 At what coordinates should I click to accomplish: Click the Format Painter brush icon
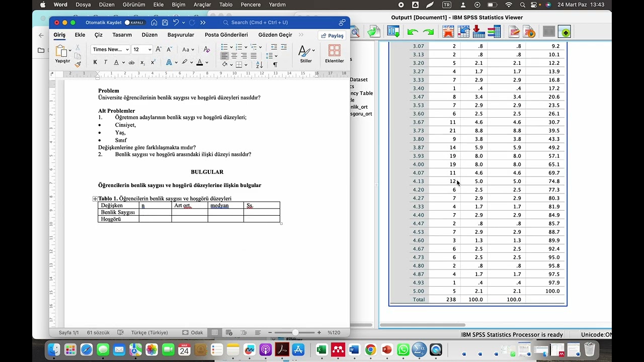click(x=78, y=64)
